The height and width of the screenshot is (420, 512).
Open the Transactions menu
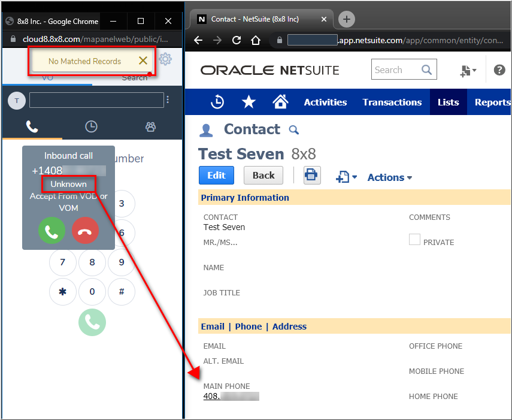pos(392,102)
